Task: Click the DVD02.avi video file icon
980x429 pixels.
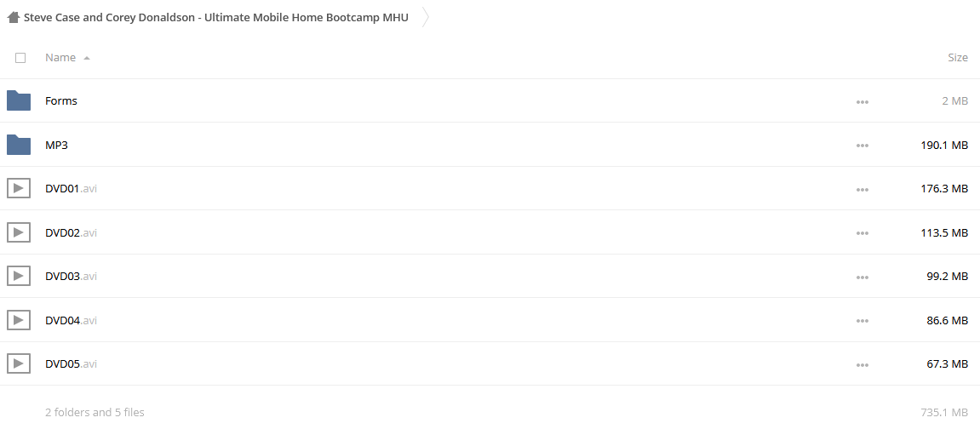Action: (x=19, y=233)
